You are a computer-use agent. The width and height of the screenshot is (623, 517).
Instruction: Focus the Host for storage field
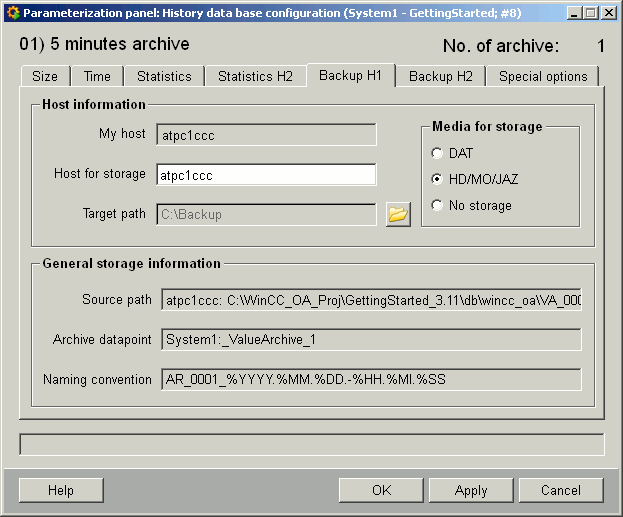click(x=266, y=175)
